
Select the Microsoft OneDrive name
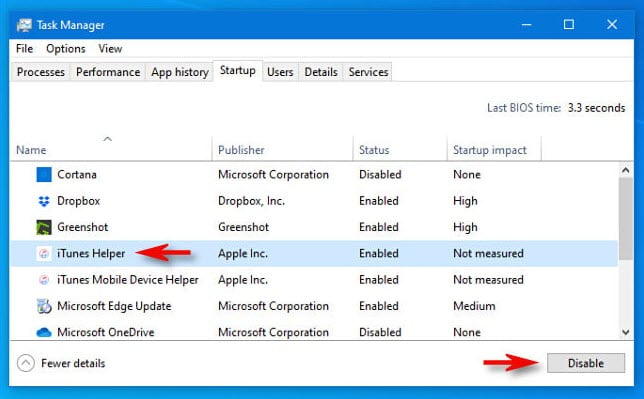(x=106, y=332)
